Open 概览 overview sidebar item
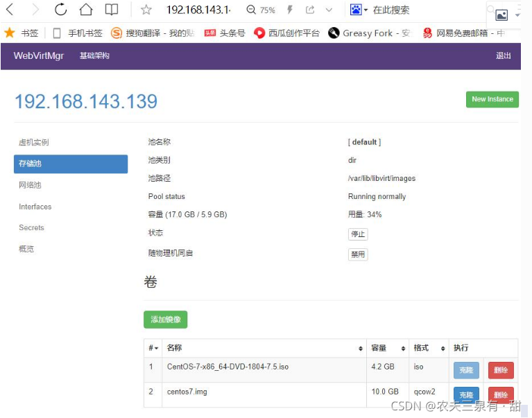 click(x=26, y=249)
